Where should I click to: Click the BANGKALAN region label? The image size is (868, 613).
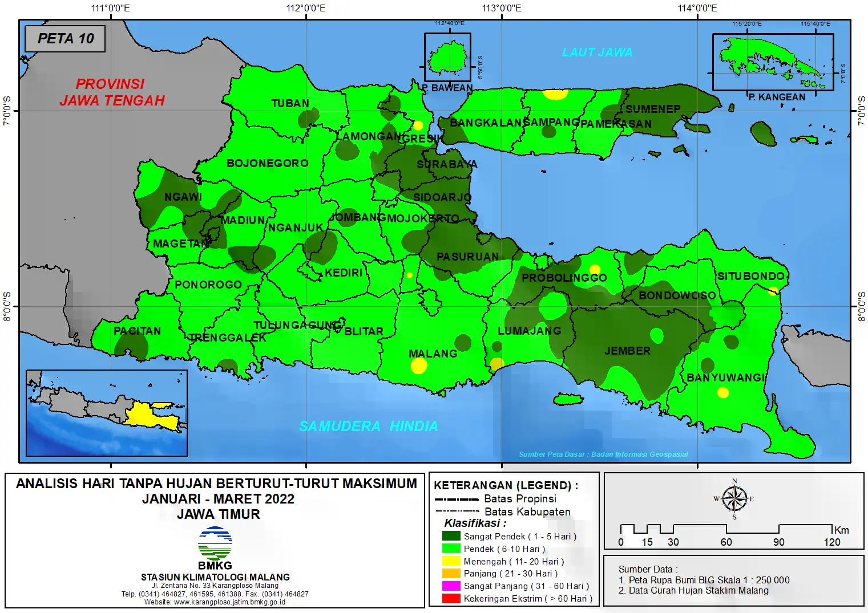(x=486, y=123)
